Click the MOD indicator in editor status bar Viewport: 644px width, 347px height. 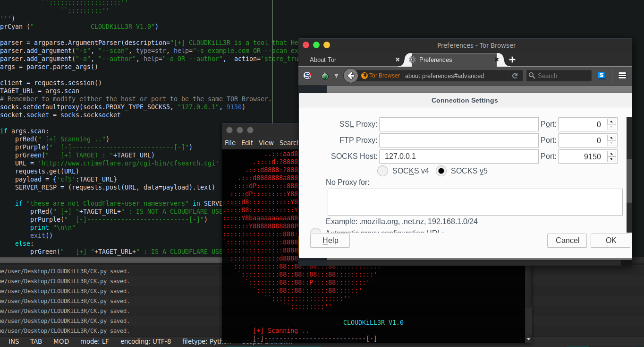click(x=61, y=341)
